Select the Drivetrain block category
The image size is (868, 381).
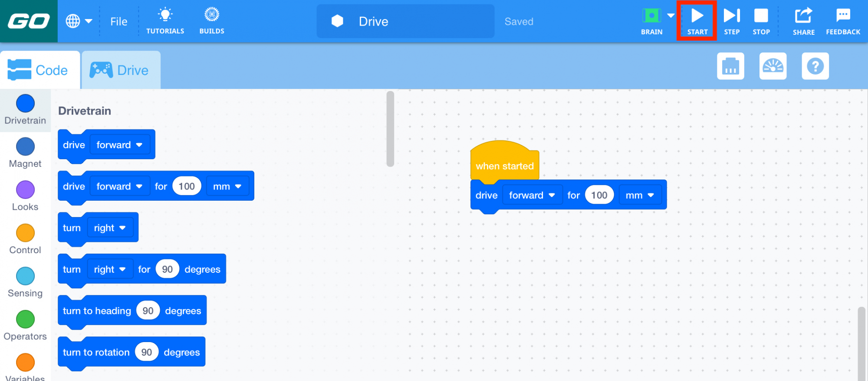[25, 110]
